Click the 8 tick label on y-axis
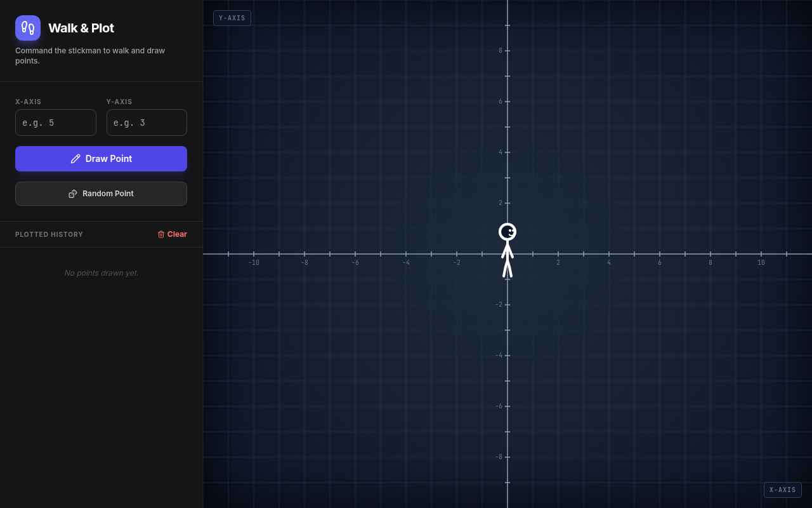The image size is (812, 508). click(x=501, y=50)
